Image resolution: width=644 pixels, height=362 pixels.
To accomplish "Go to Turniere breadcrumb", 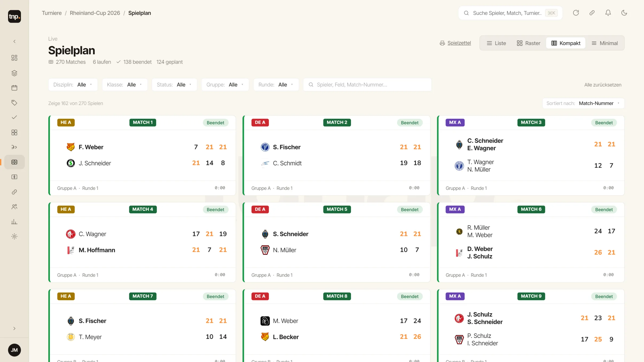I will pos(52,13).
